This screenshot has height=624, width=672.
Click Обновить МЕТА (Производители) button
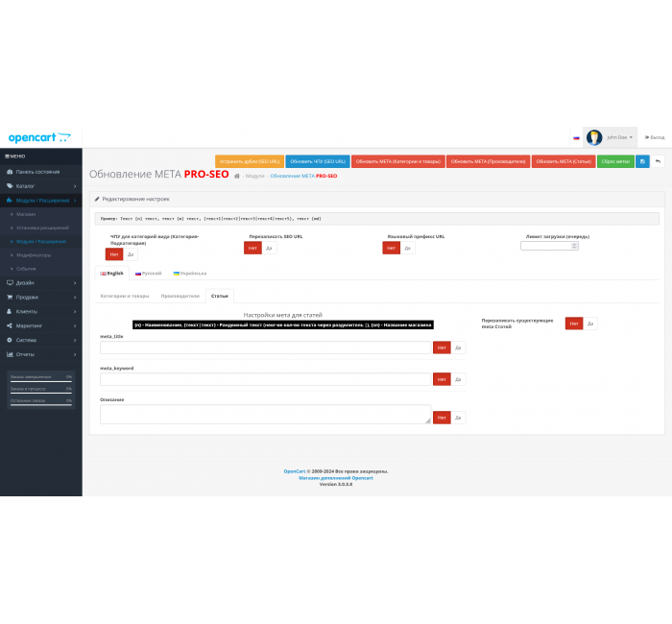click(x=488, y=161)
